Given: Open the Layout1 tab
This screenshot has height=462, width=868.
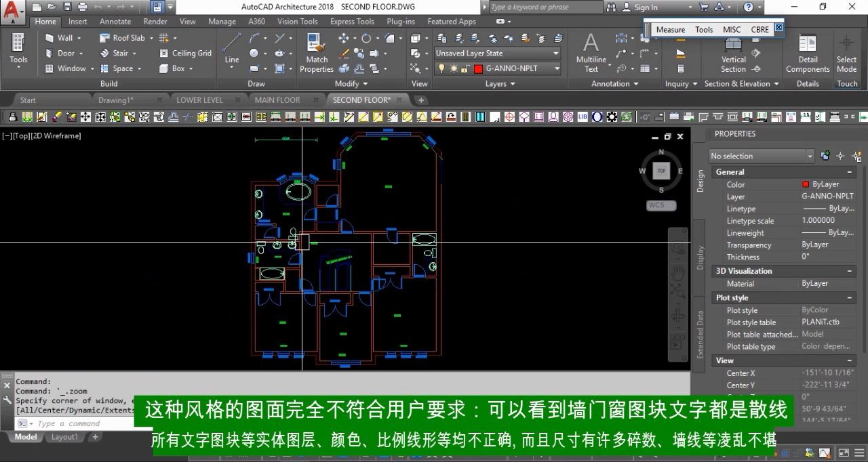Looking at the screenshot, I should click(64, 437).
